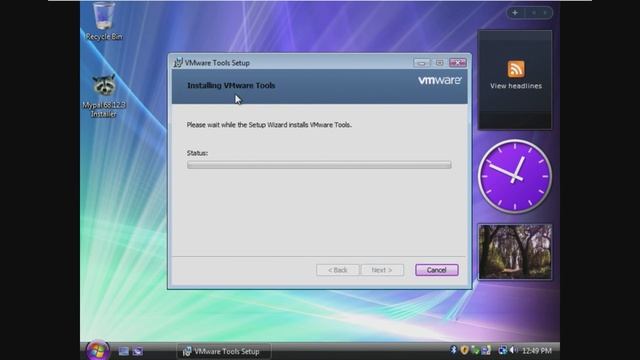Click the Please wait installation message
The width and height of the screenshot is (640, 360).
269,125
